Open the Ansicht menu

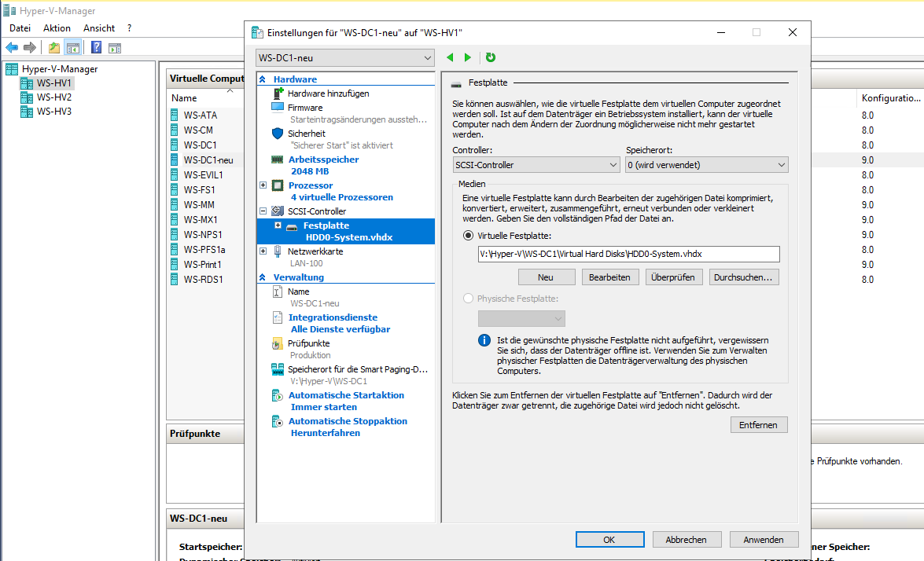[99, 27]
